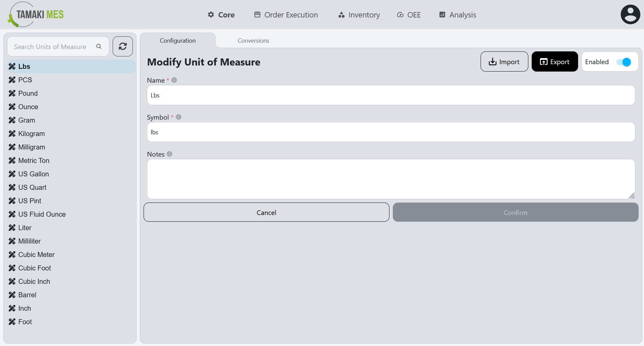Click inside the Notes text area
The width and height of the screenshot is (644, 346).
click(x=390, y=179)
